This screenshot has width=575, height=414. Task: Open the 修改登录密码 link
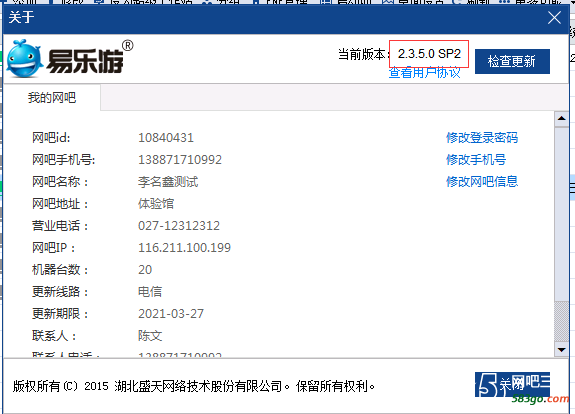pos(482,138)
